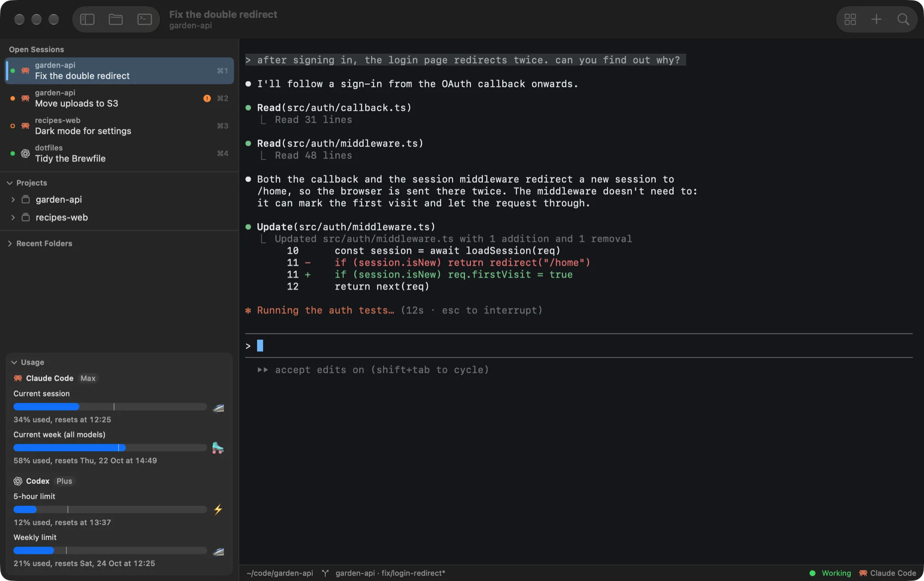Click the roller skate icon beside Current week bar
The image size is (924, 581).
(x=218, y=448)
